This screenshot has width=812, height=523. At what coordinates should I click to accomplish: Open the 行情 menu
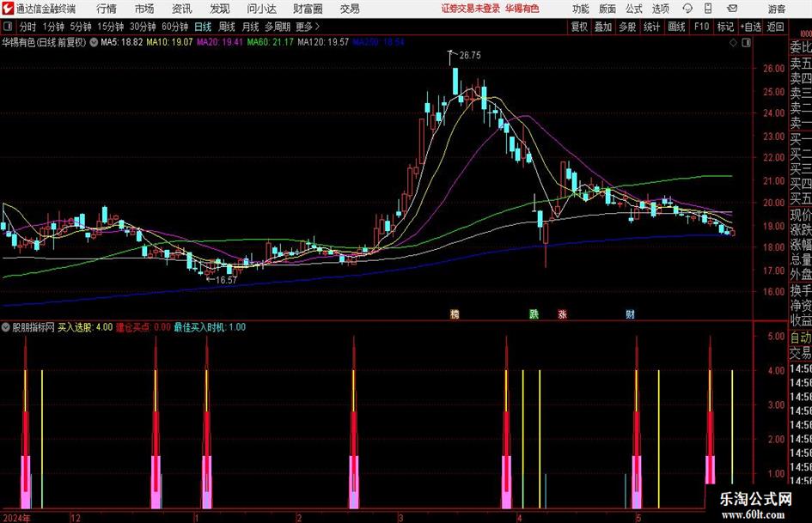coord(107,9)
